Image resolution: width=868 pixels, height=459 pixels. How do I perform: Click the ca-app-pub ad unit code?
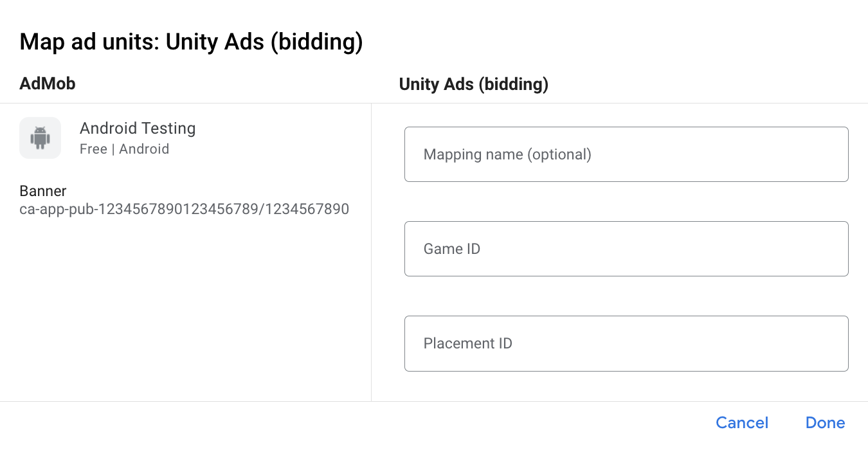184,209
